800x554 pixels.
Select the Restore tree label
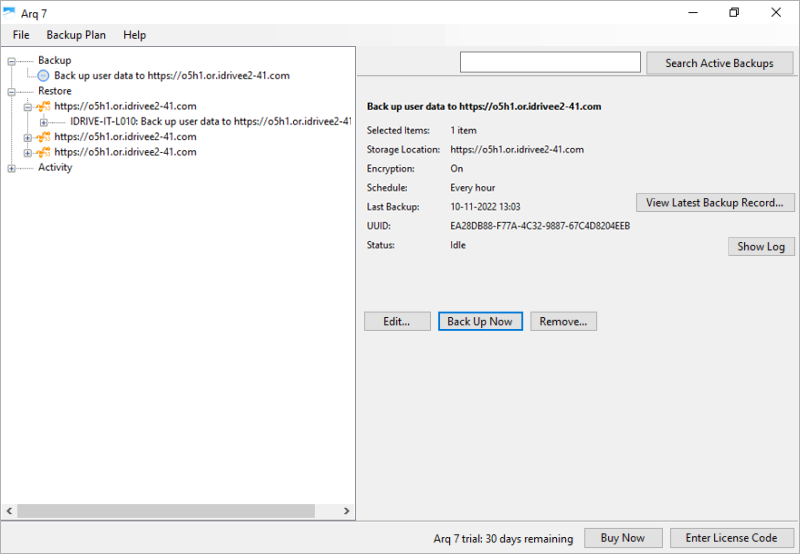point(55,91)
